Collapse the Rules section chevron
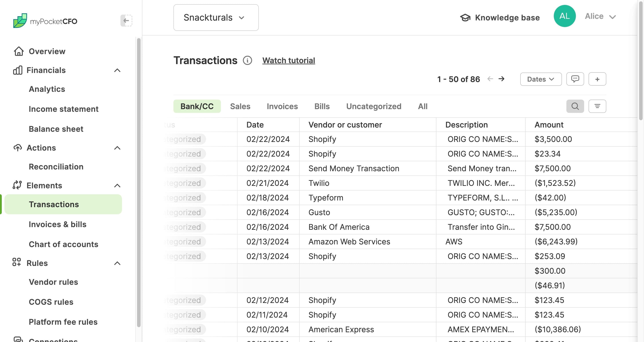 click(117, 263)
